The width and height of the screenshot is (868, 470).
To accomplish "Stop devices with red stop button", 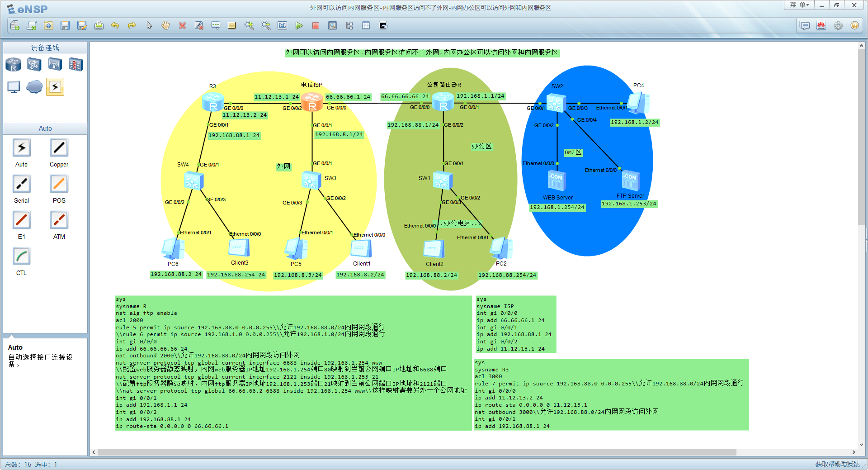I will (316, 25).
